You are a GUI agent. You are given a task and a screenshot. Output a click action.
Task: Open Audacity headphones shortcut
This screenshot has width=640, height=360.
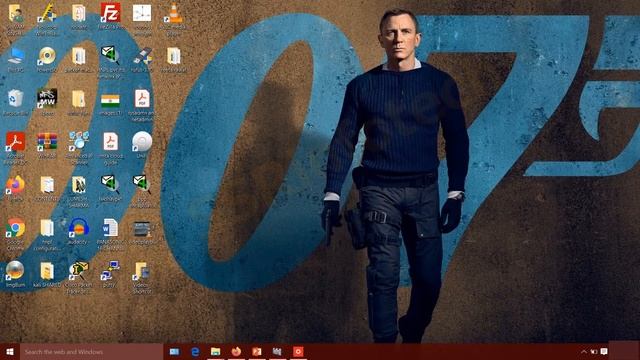(x=79, y=231)
